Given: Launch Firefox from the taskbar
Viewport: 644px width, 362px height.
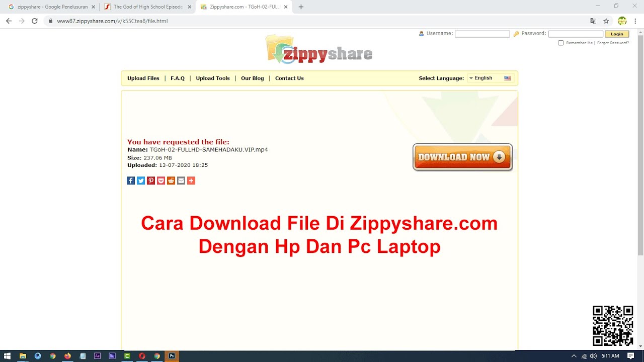Looking at the screenshot, I should (x=67, y=356).
